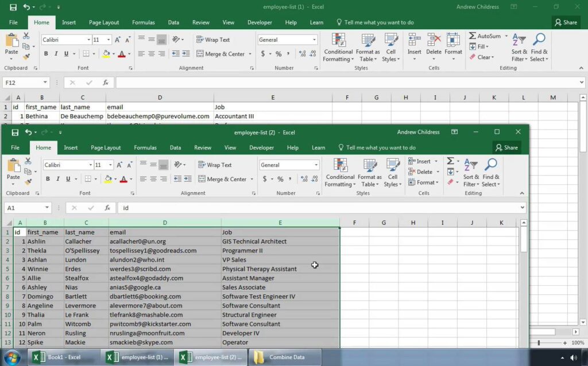The height and width of the screenshot is (366, 588).
Task: Toggle bold formatting on selection
Action: click(x=48, y=179)
